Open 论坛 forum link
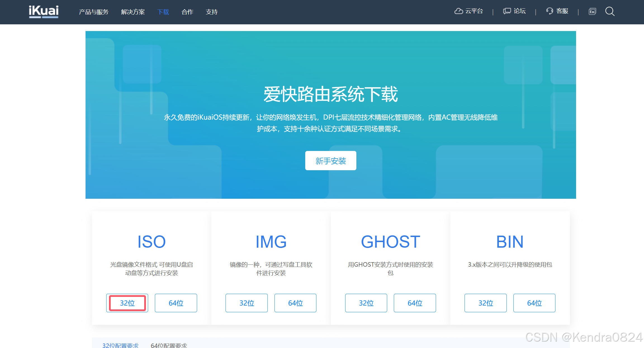Image resolution: width=644 pixels, height=348 pixels. [x=514, y=11]
